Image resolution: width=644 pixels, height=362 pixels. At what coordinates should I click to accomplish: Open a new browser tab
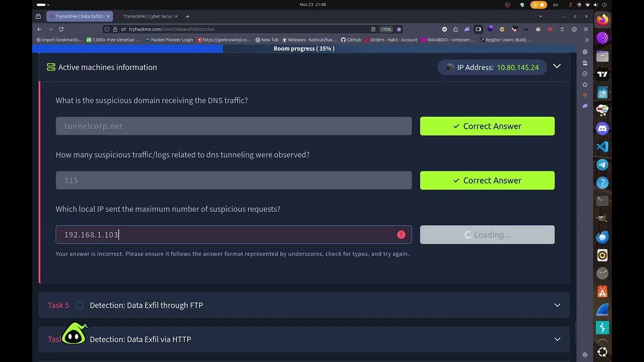(x=187, y=16)
